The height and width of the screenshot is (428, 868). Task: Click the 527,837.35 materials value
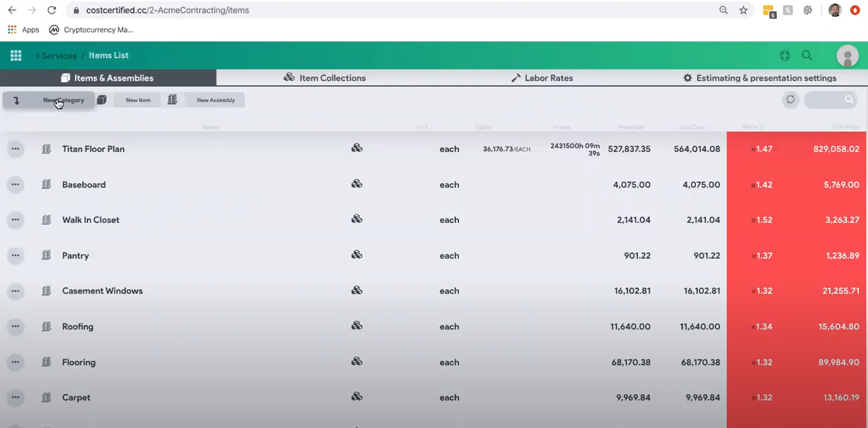tap(629, 149)
